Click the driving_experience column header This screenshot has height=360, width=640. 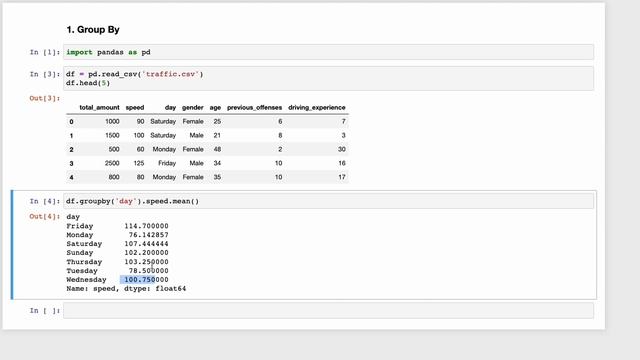click(x=317, y=107)
